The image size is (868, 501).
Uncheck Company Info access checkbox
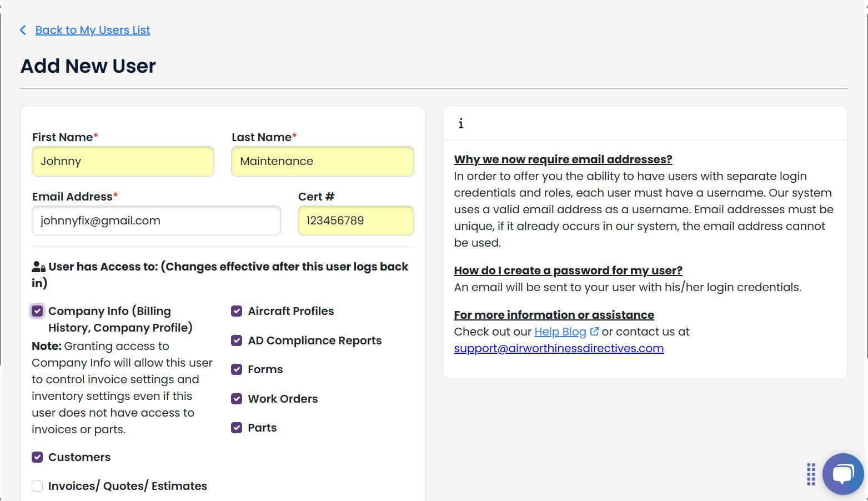click(x=37, y=311)
